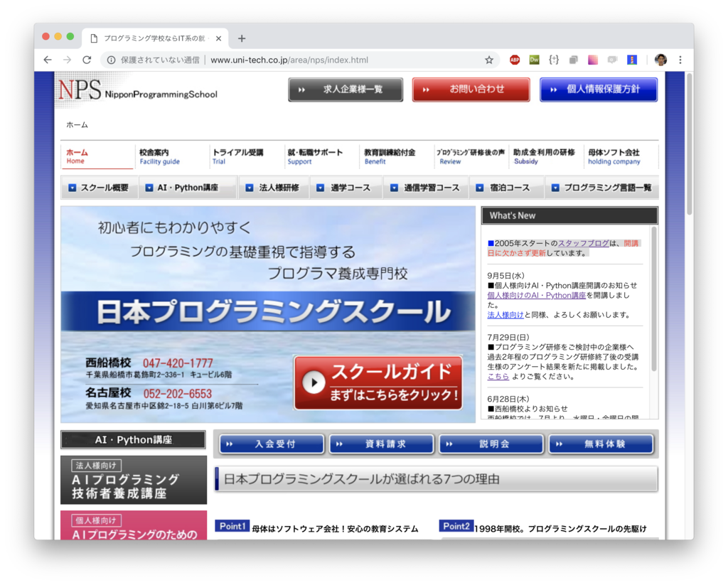
Task: Click the こちら link in What's New
Action: [x=498, y=377]
